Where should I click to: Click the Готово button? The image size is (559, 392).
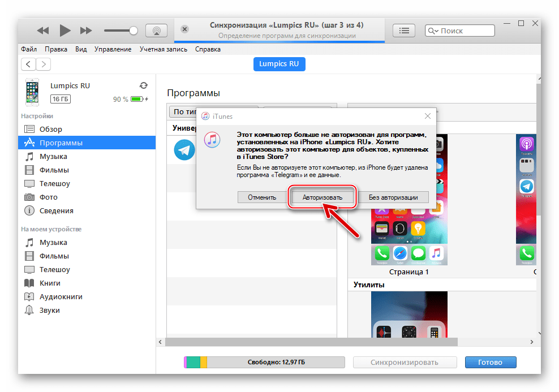[x=490, y=362]
